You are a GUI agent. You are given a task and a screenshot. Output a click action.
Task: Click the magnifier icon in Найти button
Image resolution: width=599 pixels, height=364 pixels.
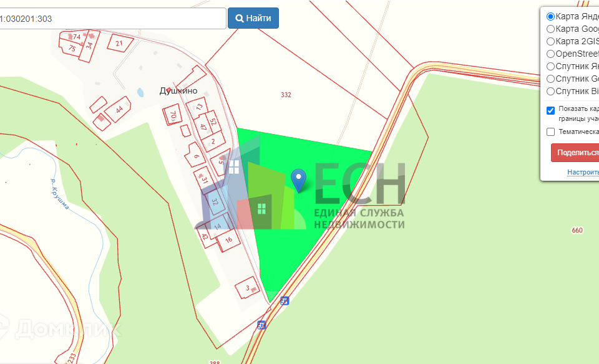[x=240, y=18]
